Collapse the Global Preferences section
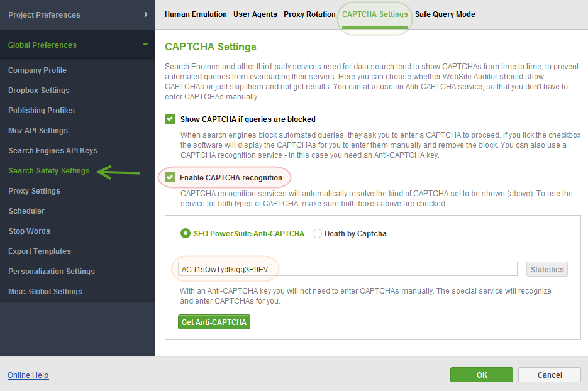Screen dimensions: 588x391 (x=77, y=45)
